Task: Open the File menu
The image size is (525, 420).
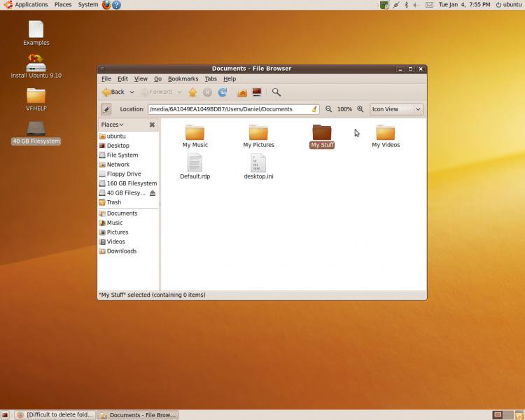Action: pos(106,78)
